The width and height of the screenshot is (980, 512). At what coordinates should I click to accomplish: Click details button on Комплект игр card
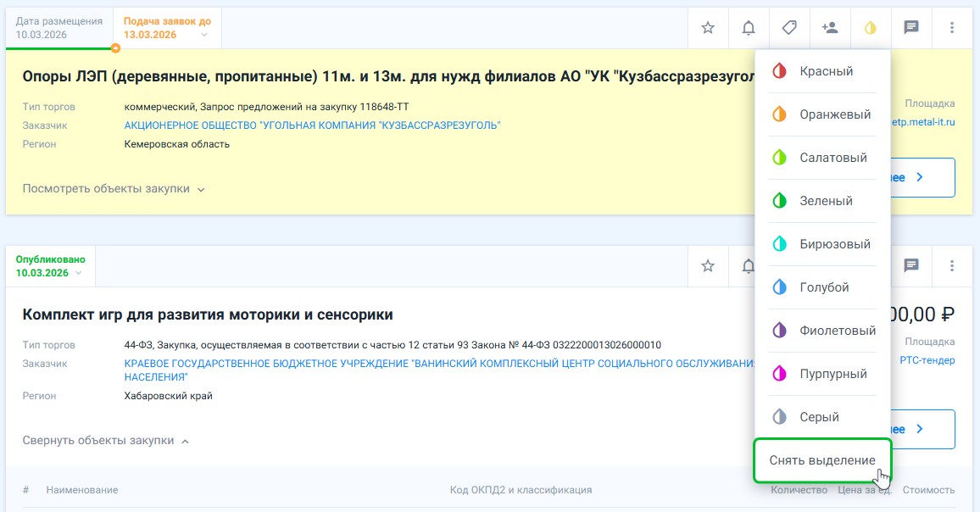click(x=922, y=429)
